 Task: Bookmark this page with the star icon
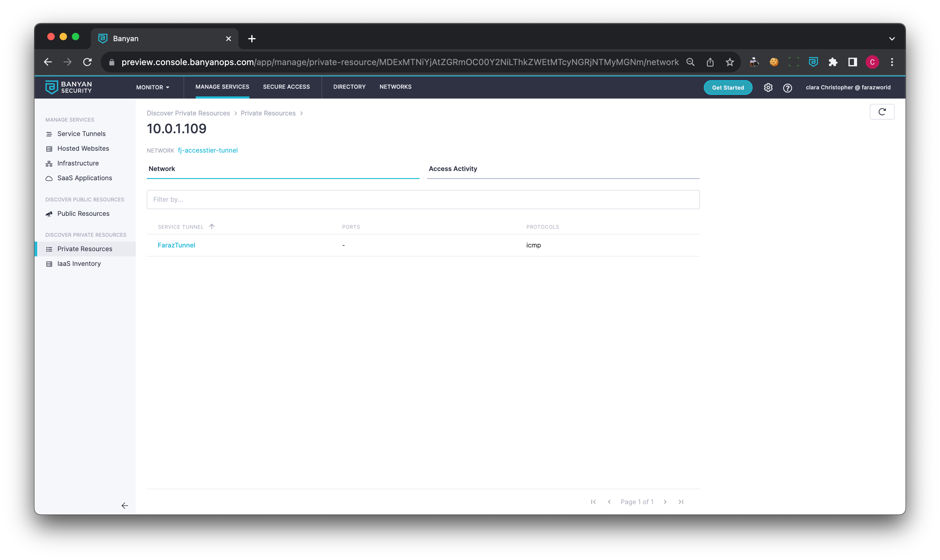click(729, 62)
